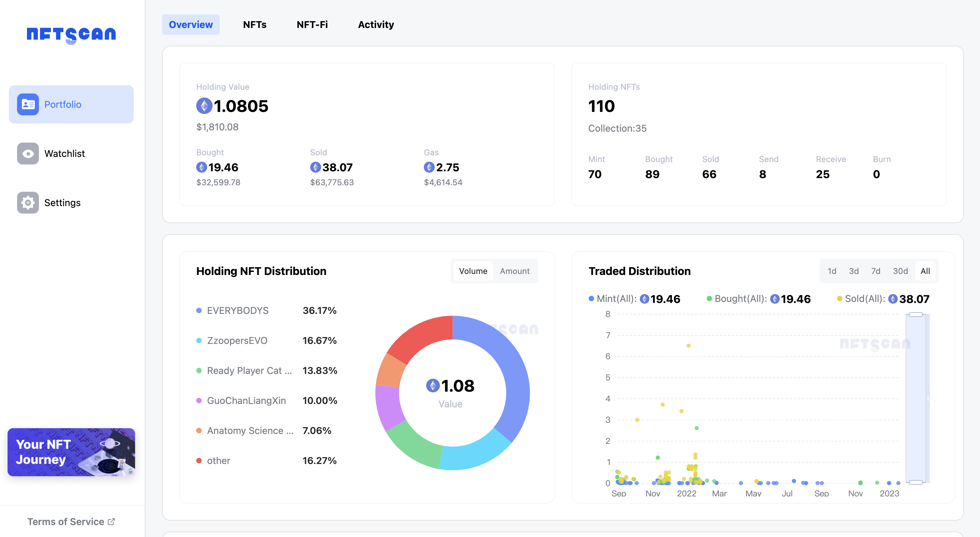Select the 30d traded range

tap(900, 271)
